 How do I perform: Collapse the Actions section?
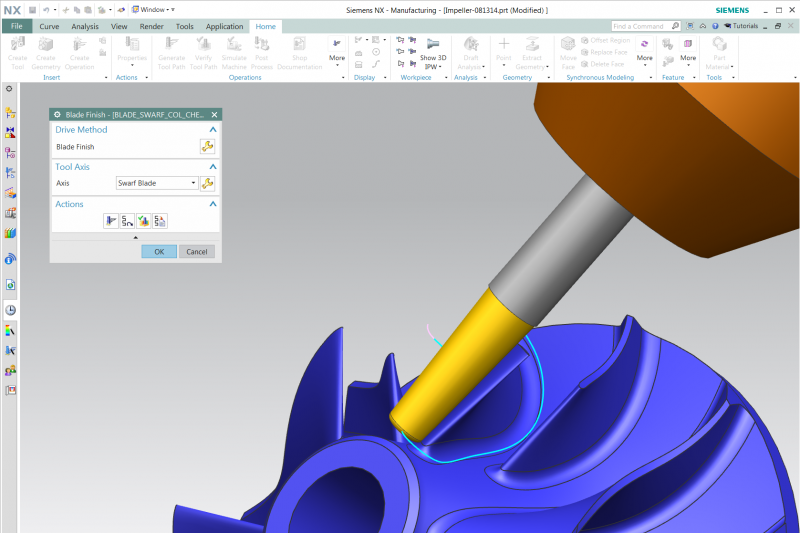pyautogui.click(x=213, y=204)
